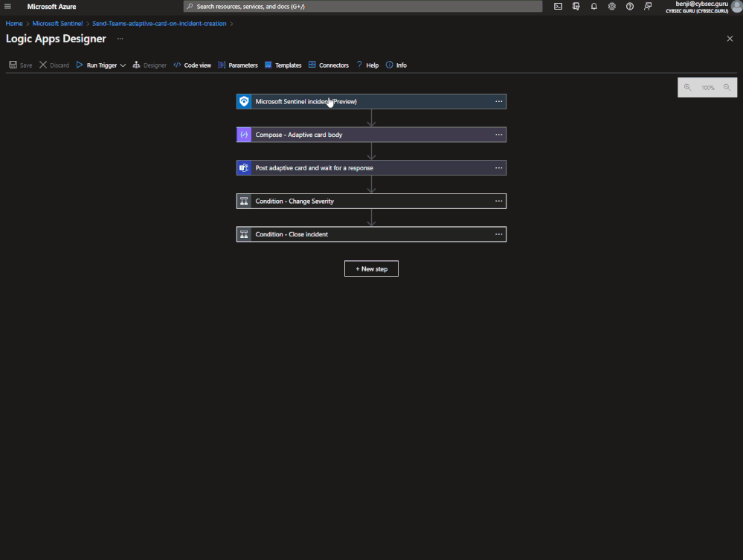
Task: Open ellipsis menu on Post adaptive card step
Action: coord(499,168)
